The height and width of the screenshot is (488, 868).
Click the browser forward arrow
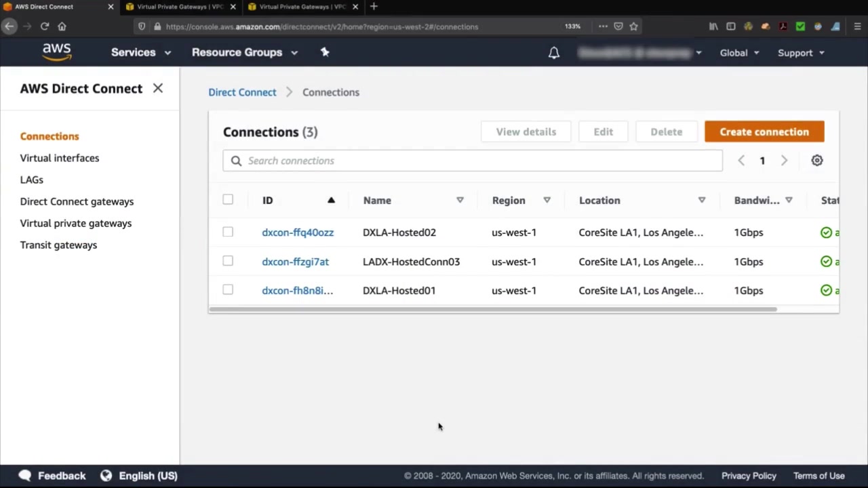point(27,26)
